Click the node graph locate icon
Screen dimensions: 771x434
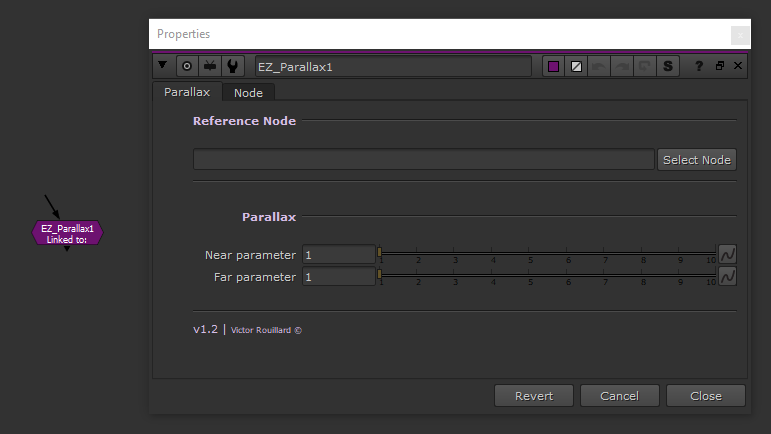(210, 66)
